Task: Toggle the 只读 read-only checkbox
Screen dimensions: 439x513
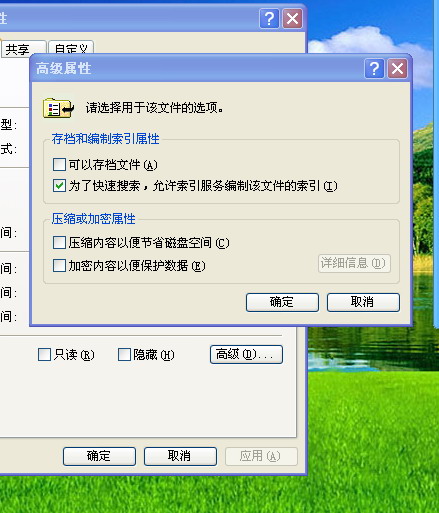Action: click(x=45, y=355)
